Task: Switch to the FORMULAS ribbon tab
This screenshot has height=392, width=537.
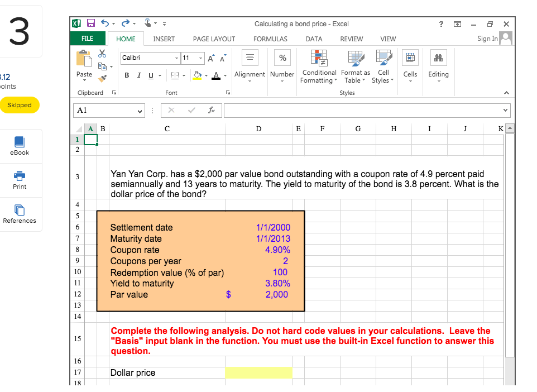Action: click(270, 39)
